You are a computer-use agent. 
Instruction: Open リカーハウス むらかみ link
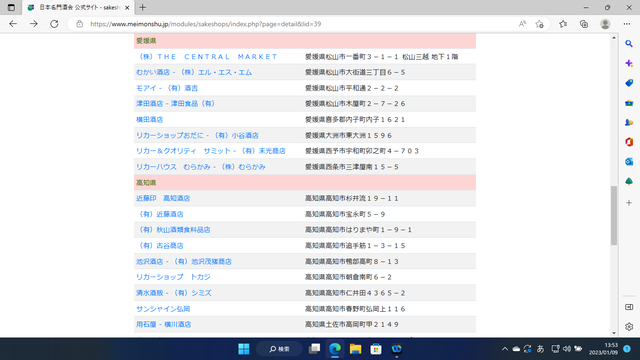(x=200, y=167)
